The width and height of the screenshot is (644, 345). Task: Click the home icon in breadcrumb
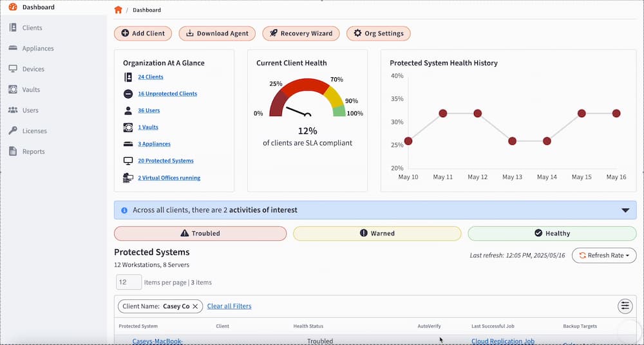(118, 10)
